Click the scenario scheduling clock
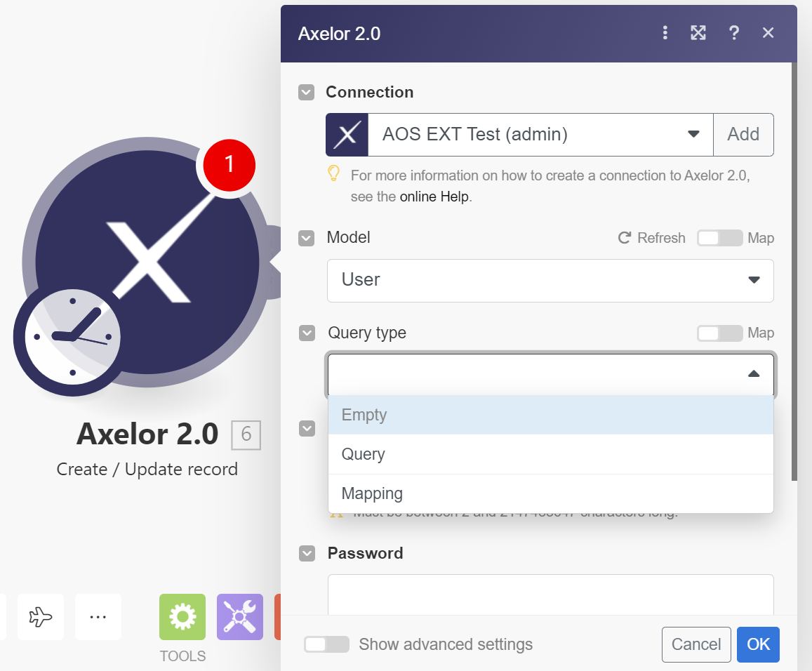Image resolution: width=812 pixels, height=671 pixels. 67,337
